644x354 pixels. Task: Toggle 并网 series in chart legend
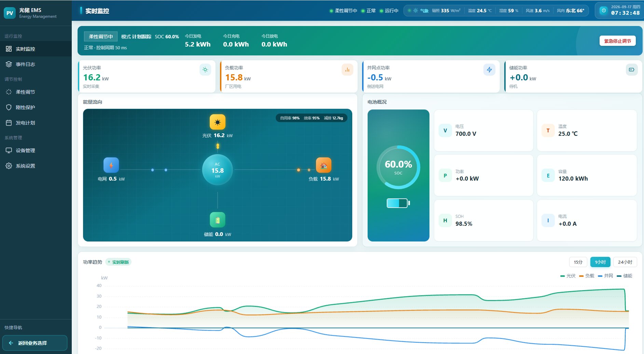[x=605, y=276]
